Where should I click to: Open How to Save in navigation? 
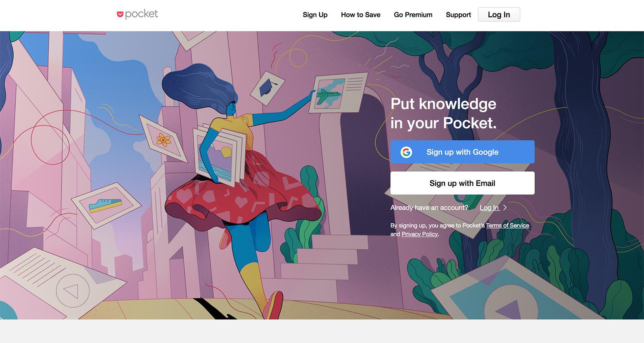click(360, 15)
